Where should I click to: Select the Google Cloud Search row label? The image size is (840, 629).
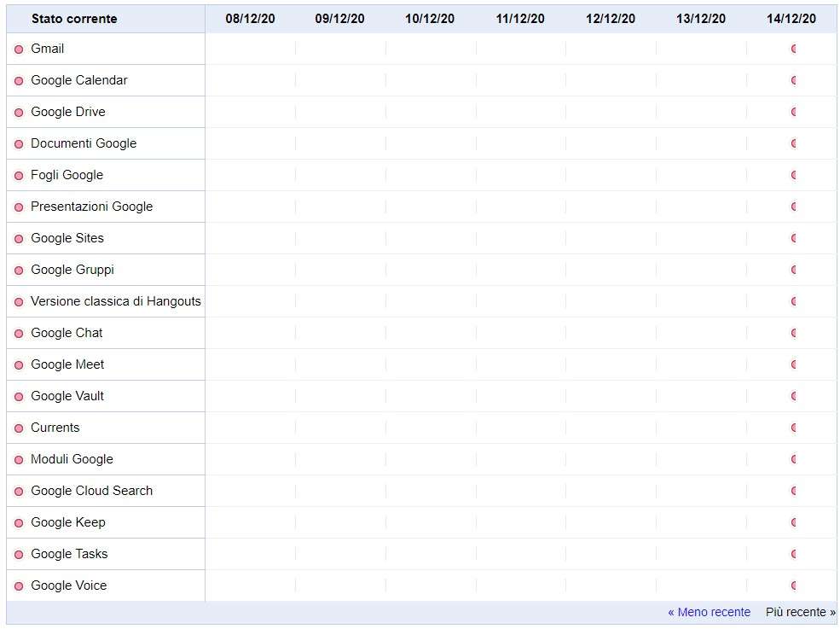click(91, 491)
